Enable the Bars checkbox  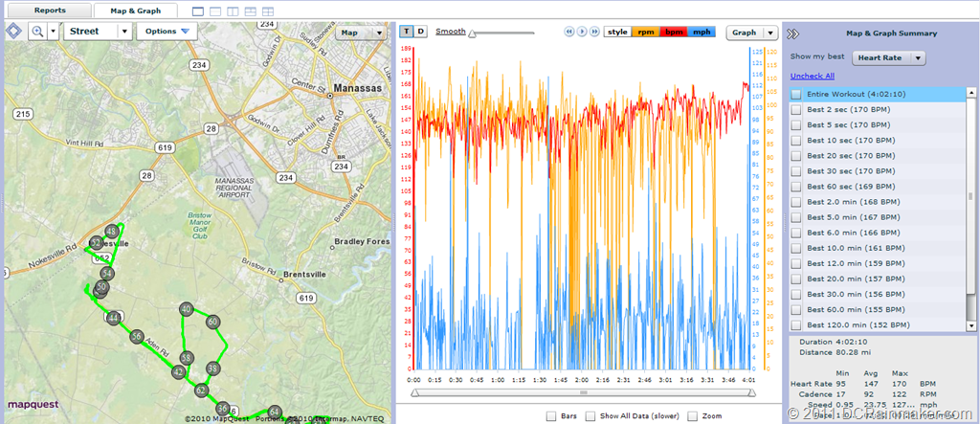(551, 416)
